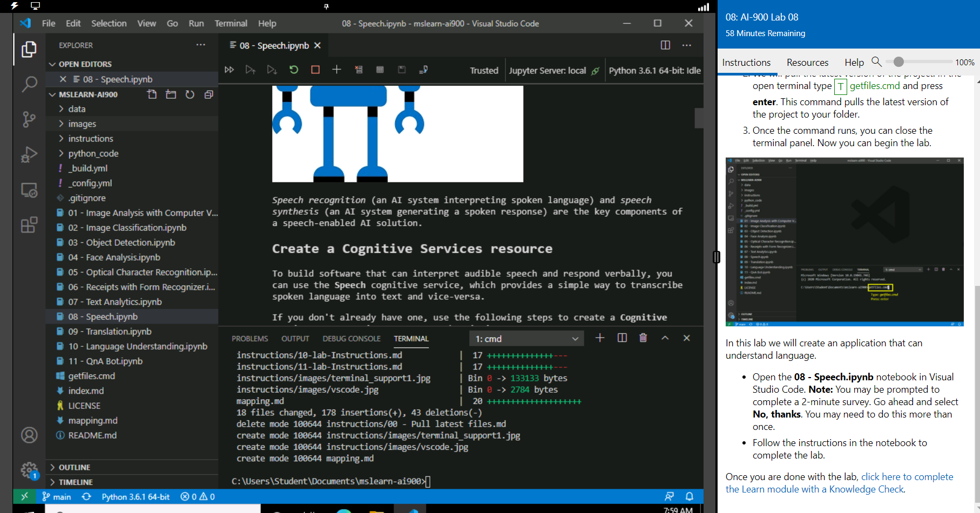
Task: Toggle split editor layout button
Action: [x=665, y=45]
